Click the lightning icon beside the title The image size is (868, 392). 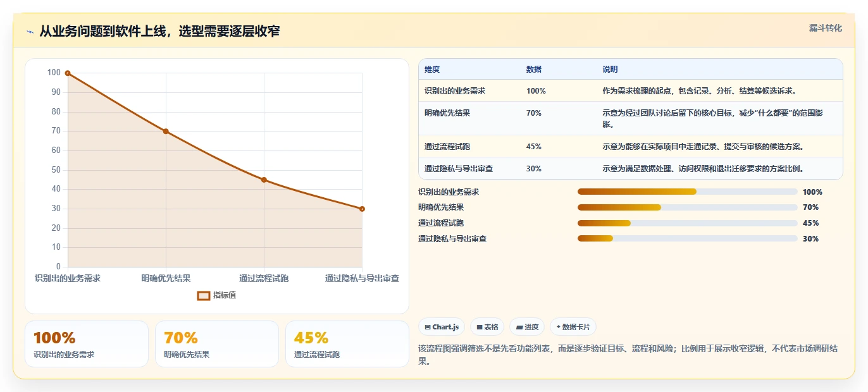(30, 32)
